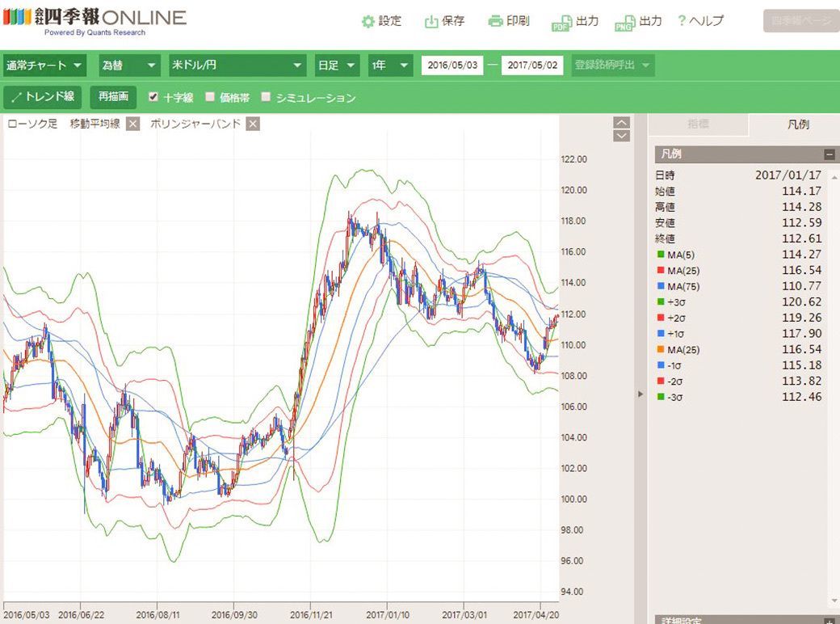
Task: Click the red -2σ legend swatch
Action: coord(661,382)
